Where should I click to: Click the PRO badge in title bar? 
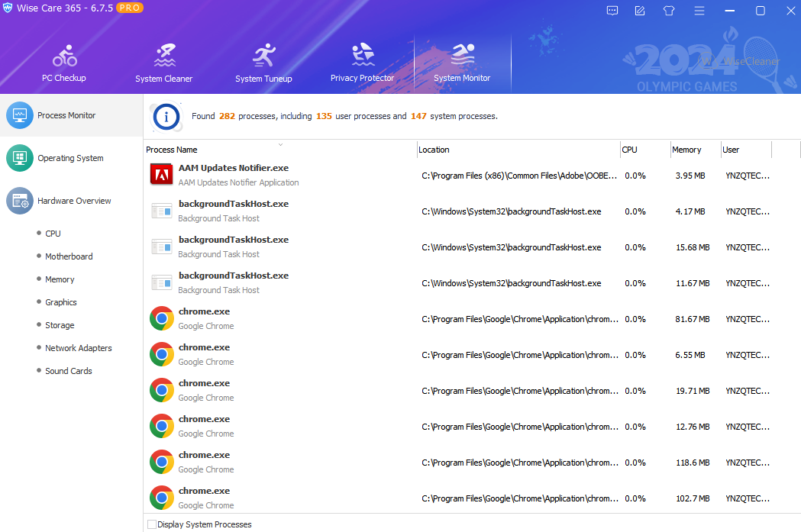click(x=130, y=8)
